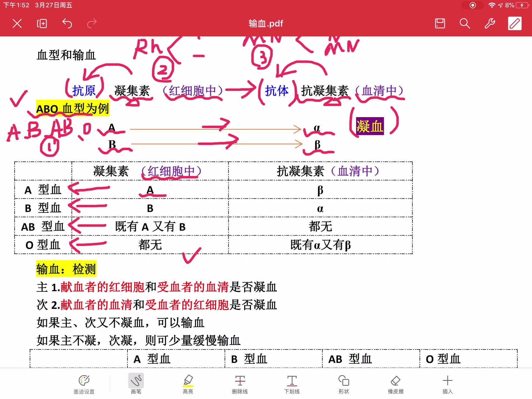
Task: Open ink settings (墨迹设置)
Action: pyautogui.click(x=84, y=384)
